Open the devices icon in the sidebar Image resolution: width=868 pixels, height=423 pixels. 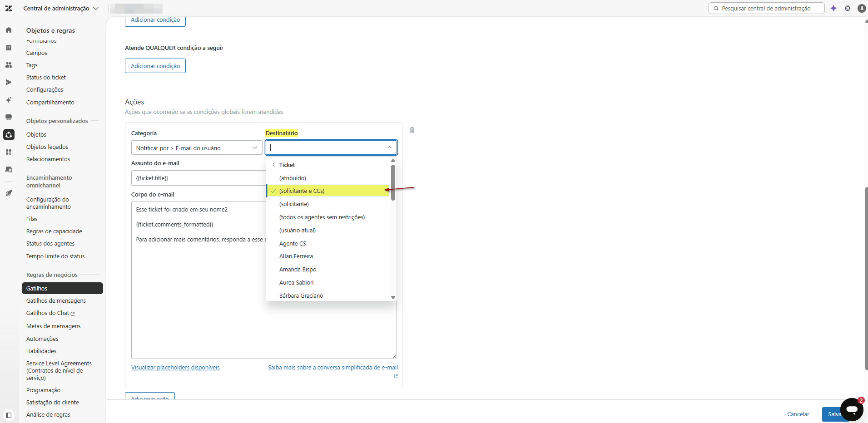tap(9, 169)
